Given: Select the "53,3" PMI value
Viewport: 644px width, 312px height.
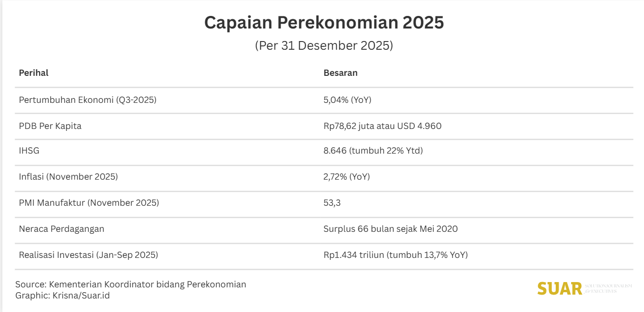Looking at the screenshot, I should (x=332, y=203).
